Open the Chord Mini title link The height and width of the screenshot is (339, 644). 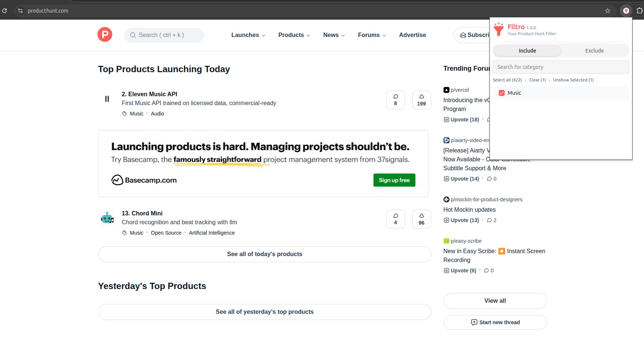pyautogui.click(x=142, y=214)
